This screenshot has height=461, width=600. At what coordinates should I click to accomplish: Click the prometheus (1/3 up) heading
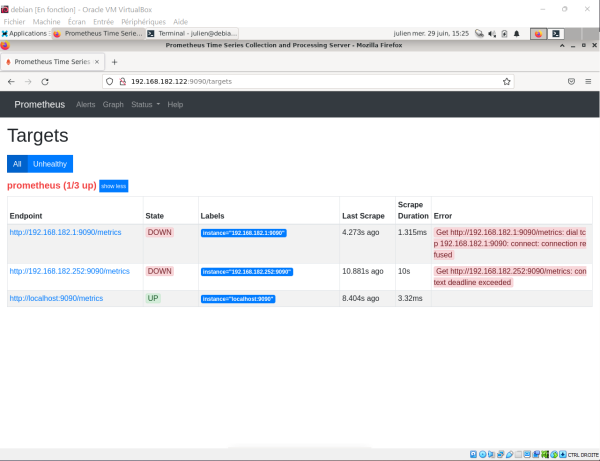[52, 186]
